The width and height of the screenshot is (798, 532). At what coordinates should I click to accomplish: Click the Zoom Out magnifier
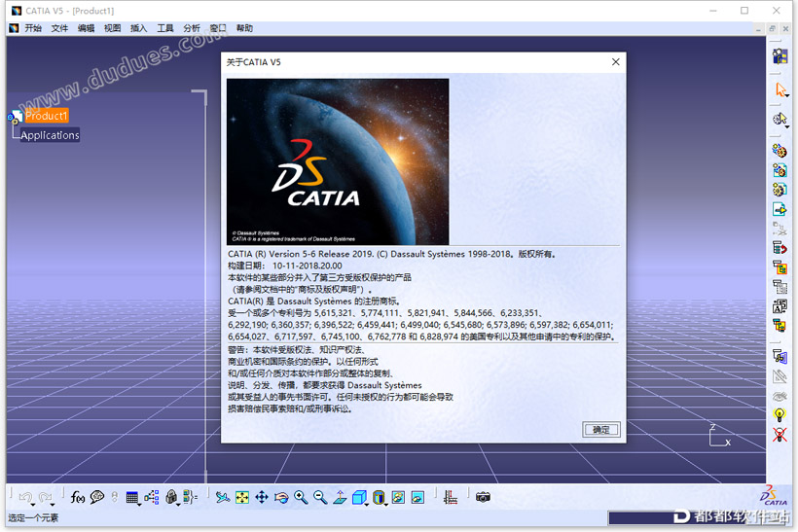pyautogui.click(x=320, y=497)
